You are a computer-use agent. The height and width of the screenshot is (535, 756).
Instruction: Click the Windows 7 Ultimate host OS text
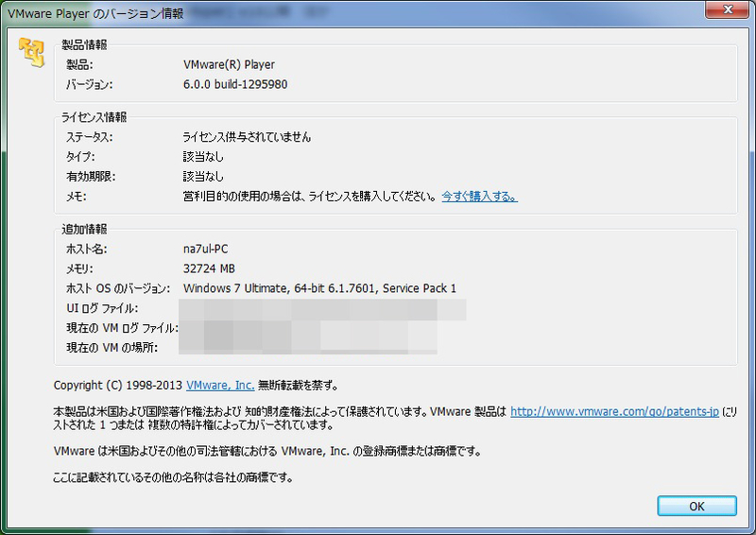pyautogui.click(x=319, y=288)
